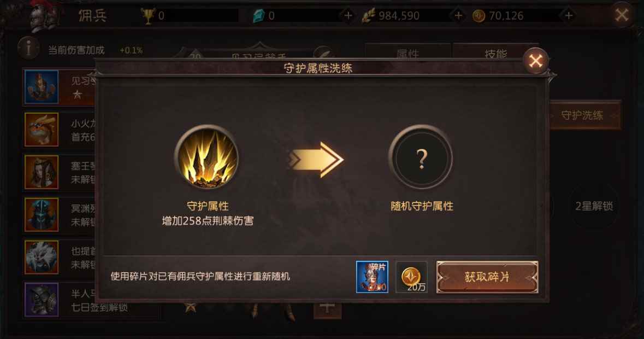Add laurel currency via plus button
Viewport: 644px width, 339px height.
(458, 16)
